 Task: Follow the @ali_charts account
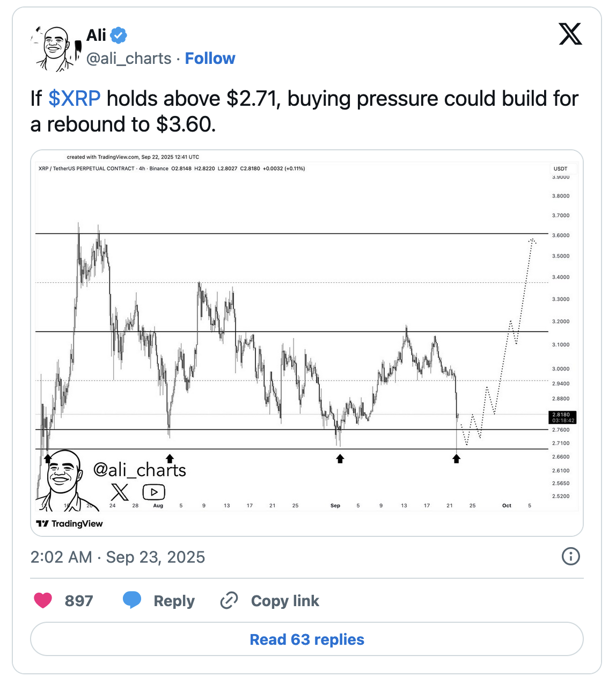(x=210, y=58)
